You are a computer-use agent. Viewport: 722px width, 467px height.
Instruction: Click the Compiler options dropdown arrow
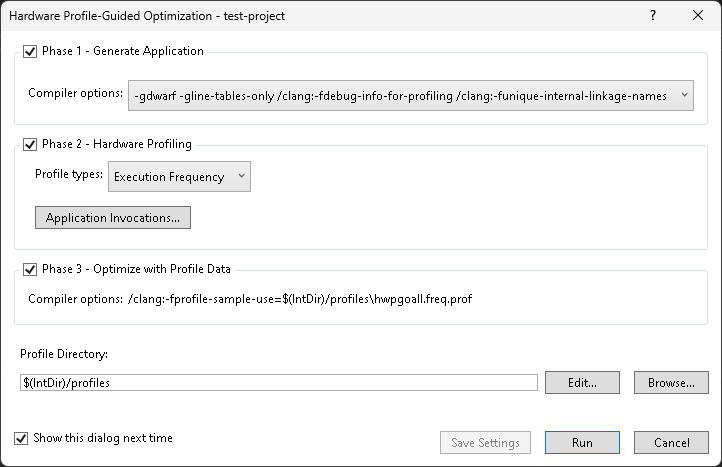click(684, 94)
